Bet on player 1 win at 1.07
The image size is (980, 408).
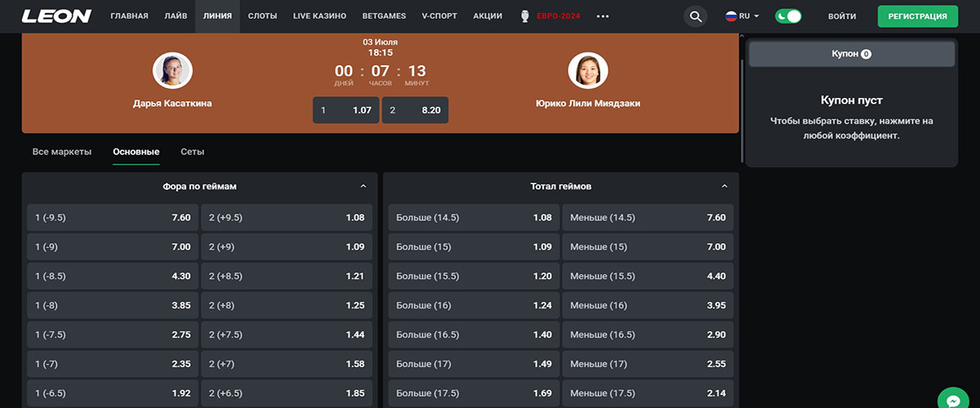(346, 110)
